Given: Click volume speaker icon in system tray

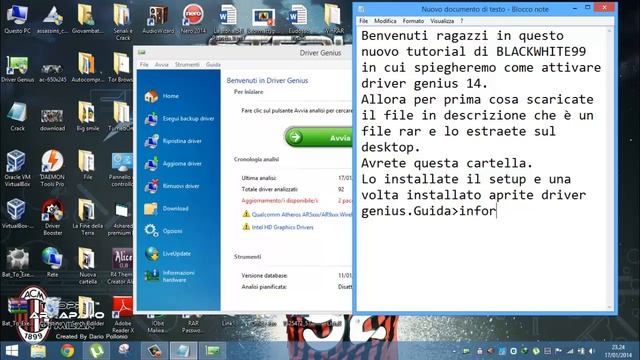Looking at the screenshot, I should (592, 351).
